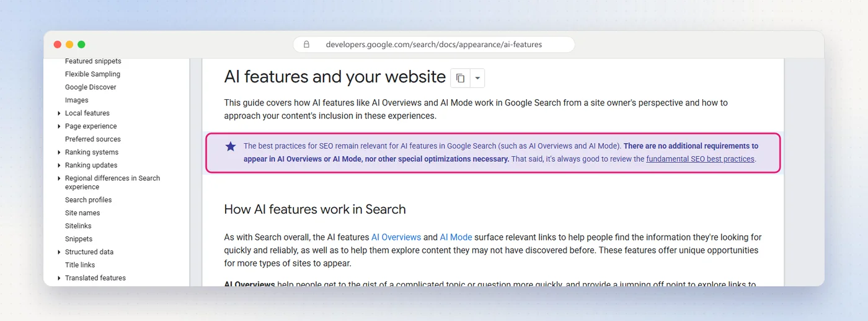868x321 pixels.
Task: Open Structured data page label
Action: 89,252
